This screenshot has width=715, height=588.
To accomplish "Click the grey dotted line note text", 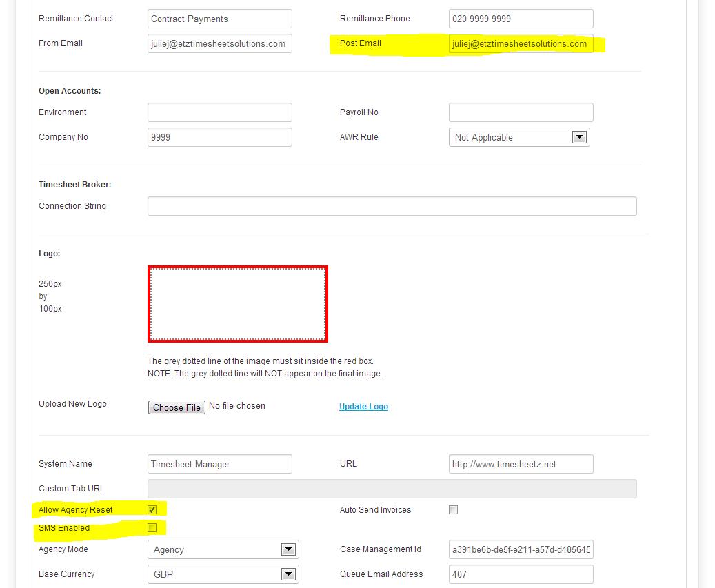I will [x=265, y=367].
